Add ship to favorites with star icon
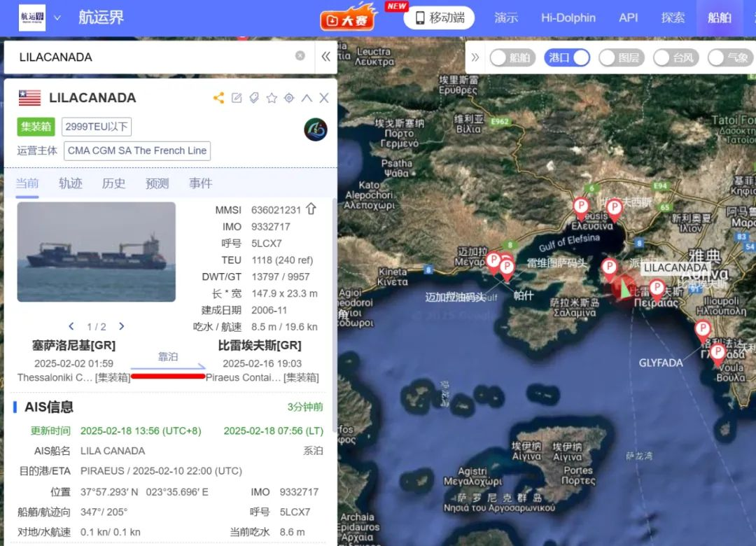 click(x=272, y=98)
